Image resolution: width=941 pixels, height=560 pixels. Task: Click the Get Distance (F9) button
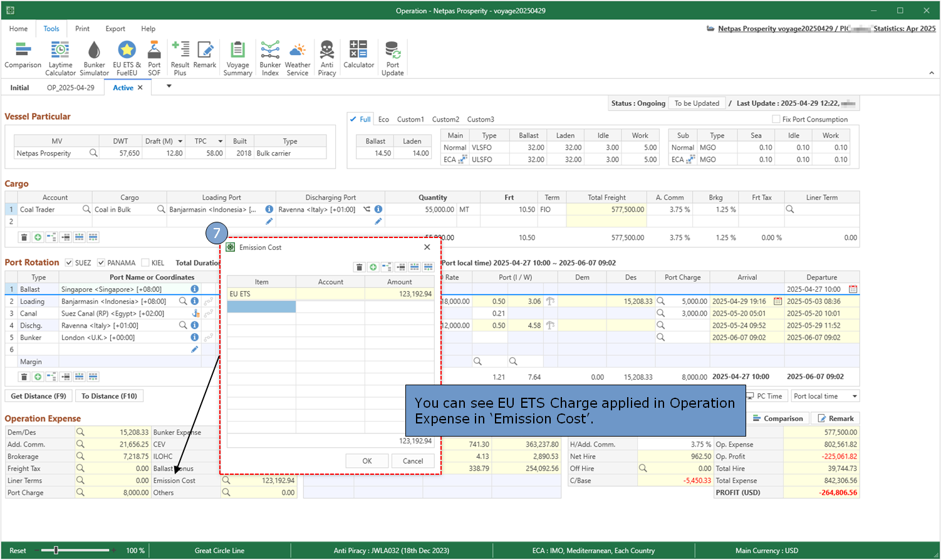[38, 397]
